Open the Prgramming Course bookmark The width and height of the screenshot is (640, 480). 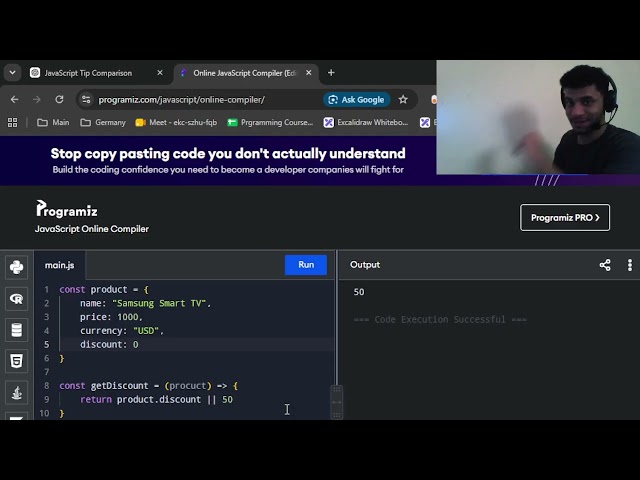tap(270, 122)
